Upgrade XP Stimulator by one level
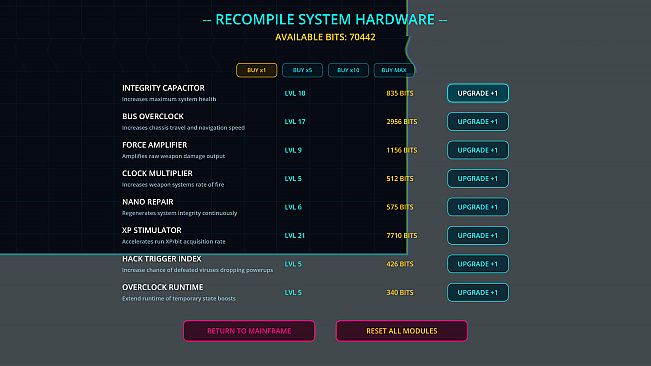Image resolution: width=651 pixels, height=366 pixels. (477, 235)
